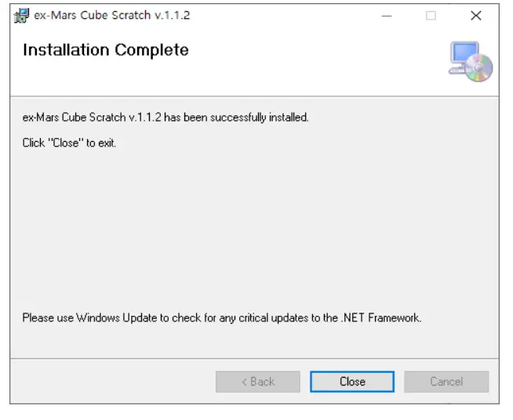
Task: Click the disabled Back button
Action: [x=257, y=382]
